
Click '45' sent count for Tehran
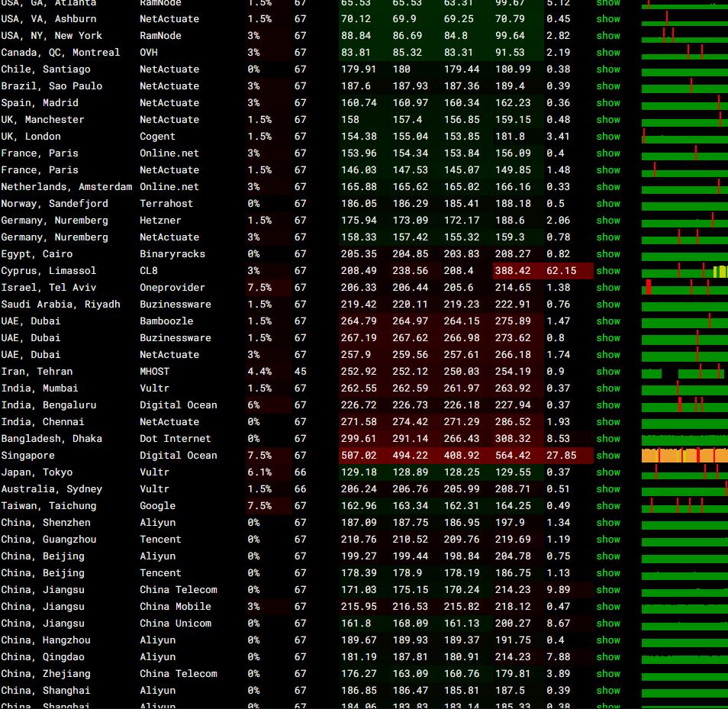tap(301, 371)
